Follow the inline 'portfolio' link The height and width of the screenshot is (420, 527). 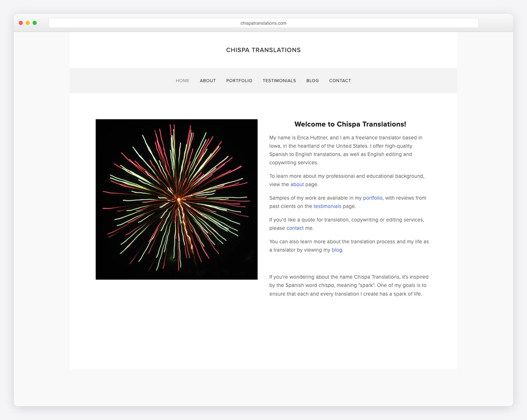[x=372, y=198]
